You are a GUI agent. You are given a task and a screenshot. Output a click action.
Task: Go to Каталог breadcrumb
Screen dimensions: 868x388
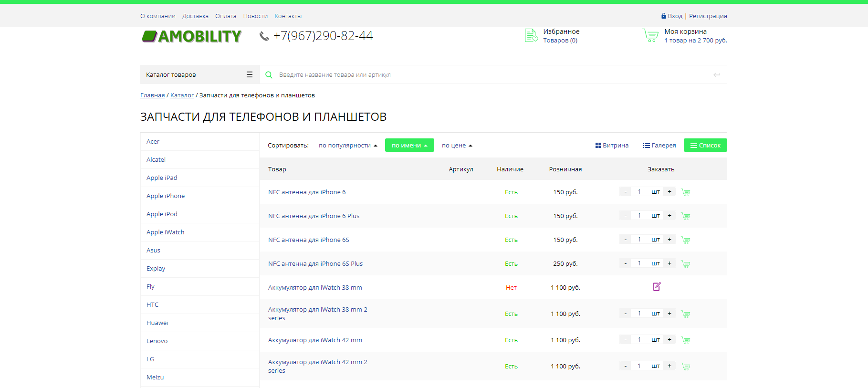(182, 95)
